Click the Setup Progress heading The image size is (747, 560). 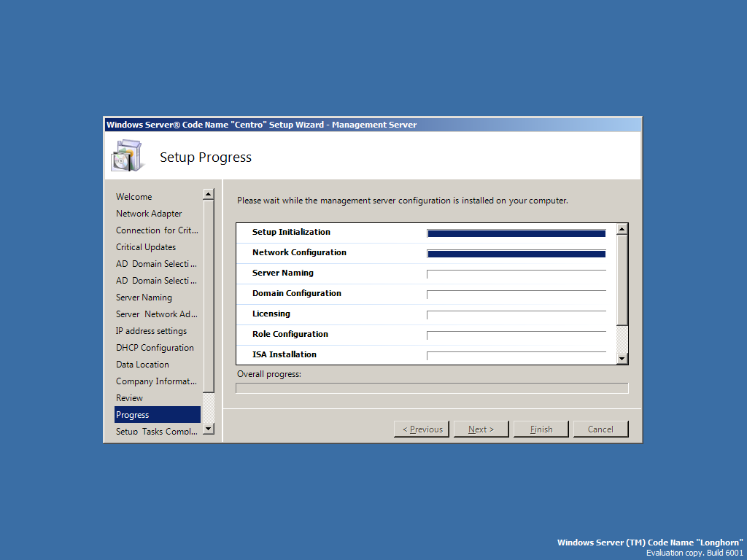click(x=205, y=157)
